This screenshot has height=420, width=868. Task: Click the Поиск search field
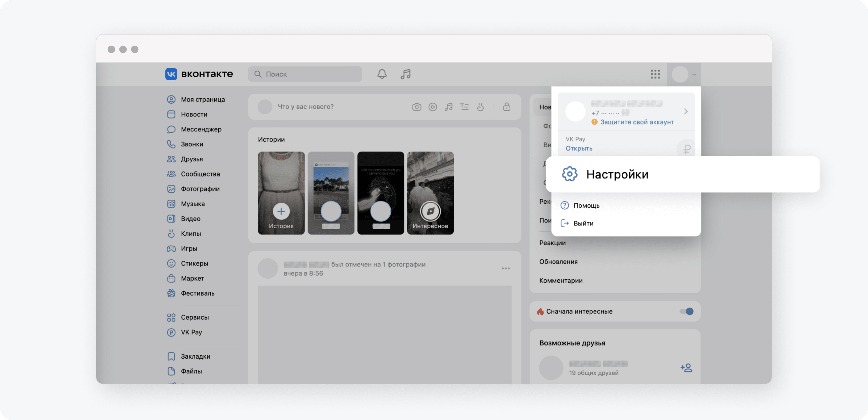305,74
